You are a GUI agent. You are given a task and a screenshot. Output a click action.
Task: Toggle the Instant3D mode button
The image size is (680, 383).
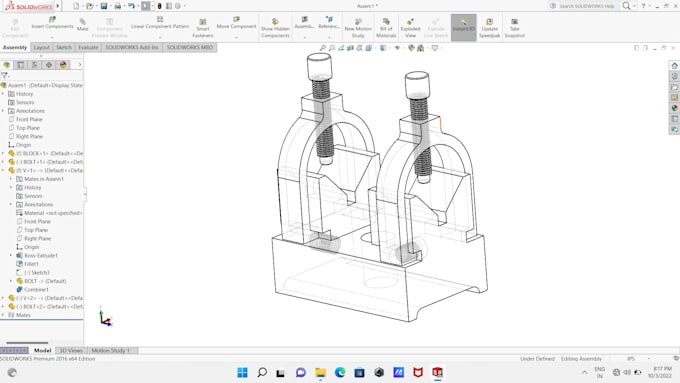[x=463, y=27]
